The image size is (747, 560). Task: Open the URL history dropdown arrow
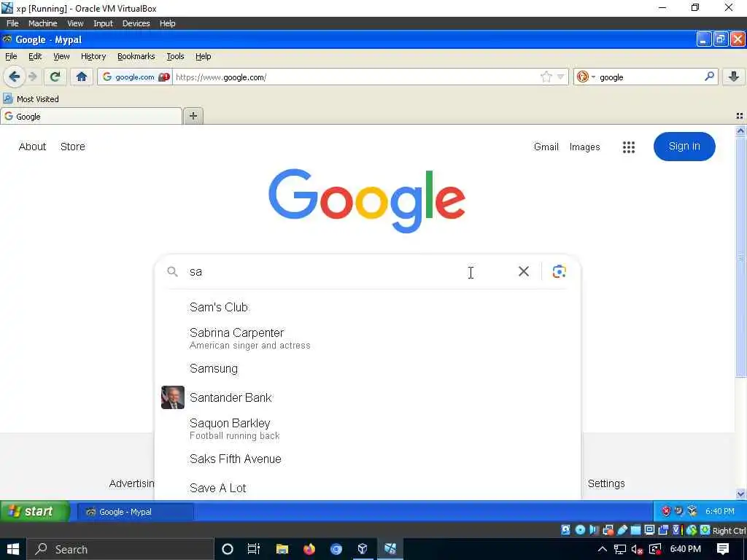tap(561, 77)
